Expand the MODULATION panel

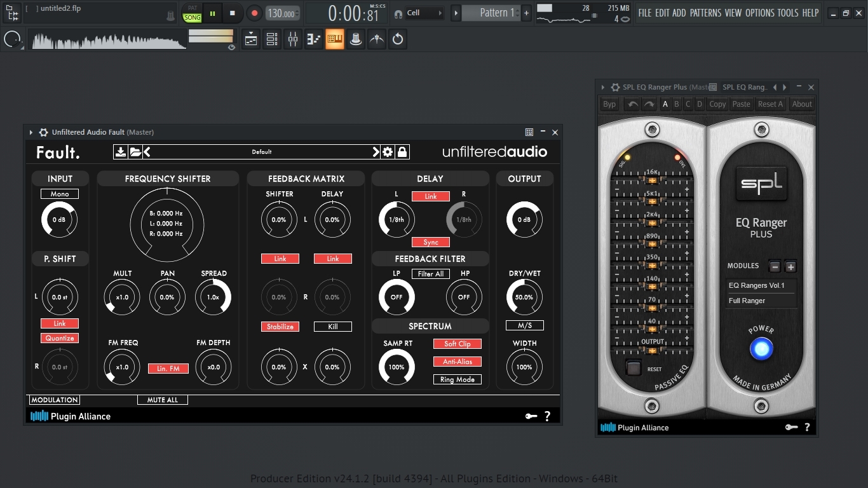coord(55,400)
